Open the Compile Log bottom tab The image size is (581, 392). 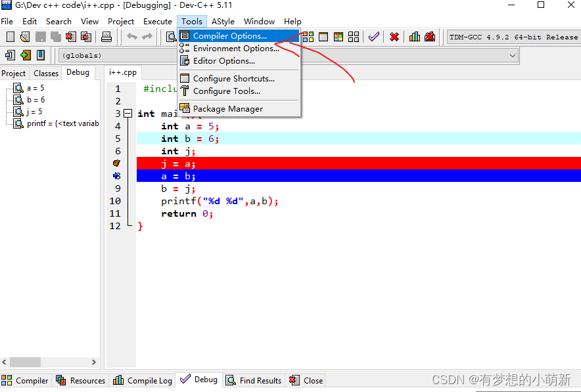tap(143, 381)
